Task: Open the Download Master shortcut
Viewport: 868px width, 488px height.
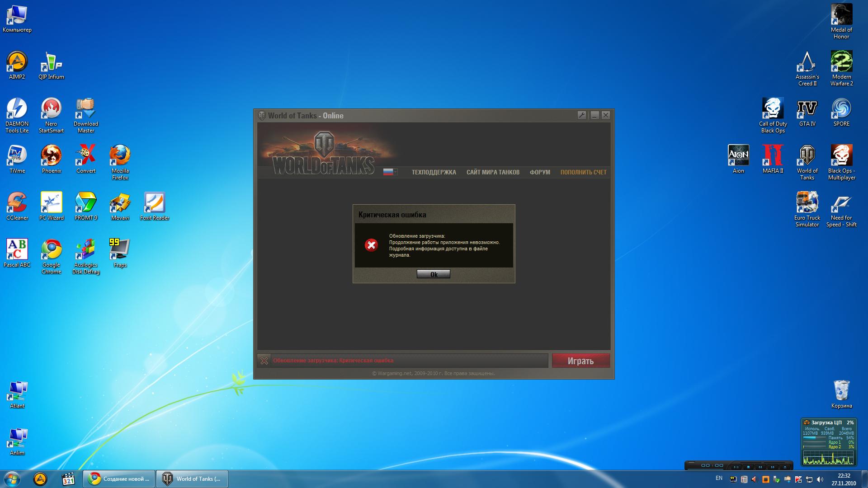Action: point(86,116)
